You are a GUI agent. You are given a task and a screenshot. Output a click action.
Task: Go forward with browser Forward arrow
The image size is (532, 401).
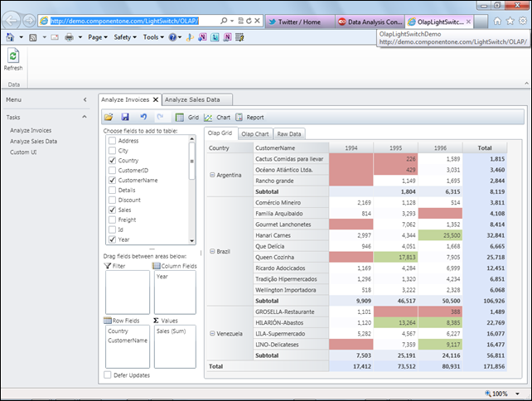click(29, 21)
